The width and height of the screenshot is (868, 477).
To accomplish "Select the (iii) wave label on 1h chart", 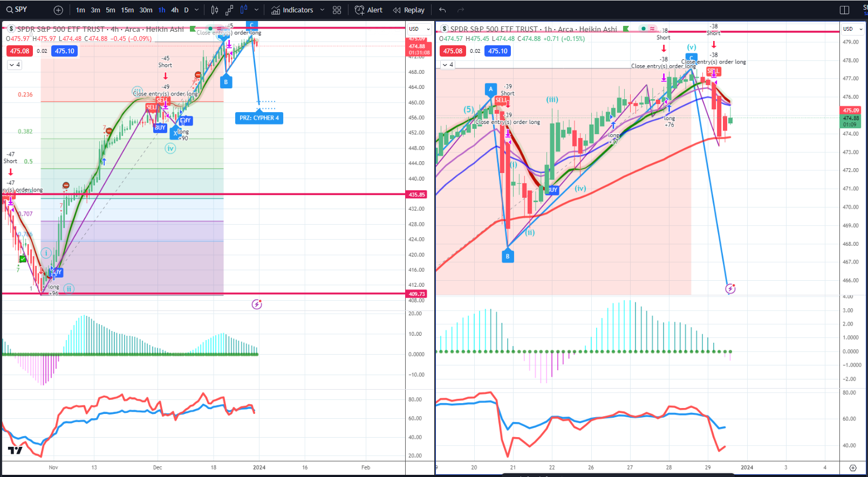I will coord(552,100).
